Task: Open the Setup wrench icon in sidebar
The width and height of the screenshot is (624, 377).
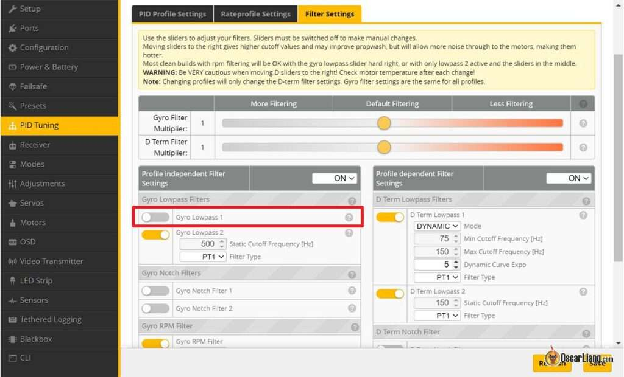Action: pyautogui.click(x=12, y=9)
